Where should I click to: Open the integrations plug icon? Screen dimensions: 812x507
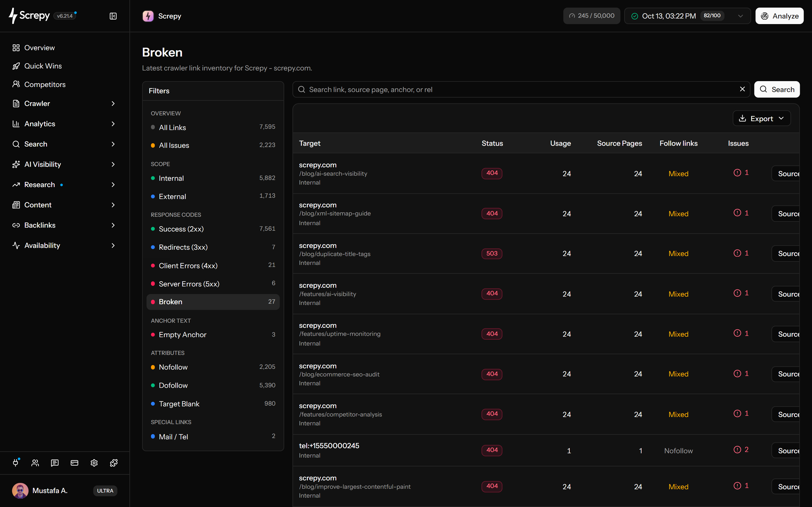16,463
